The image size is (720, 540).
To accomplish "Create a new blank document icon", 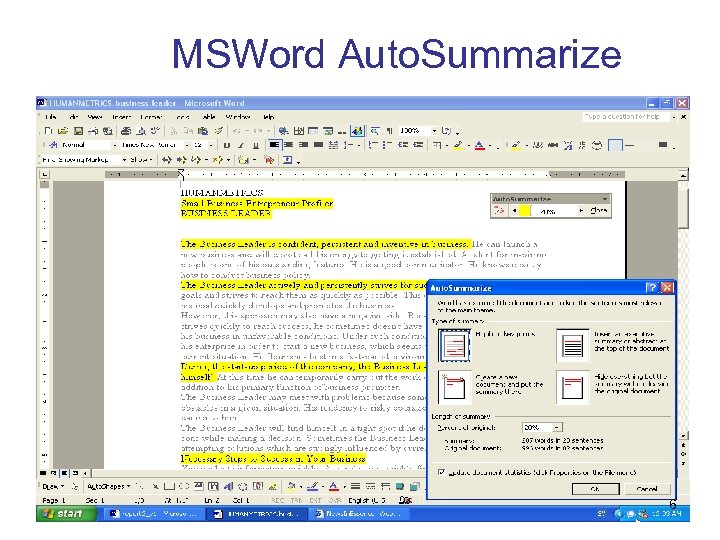I will pos(48,131).
